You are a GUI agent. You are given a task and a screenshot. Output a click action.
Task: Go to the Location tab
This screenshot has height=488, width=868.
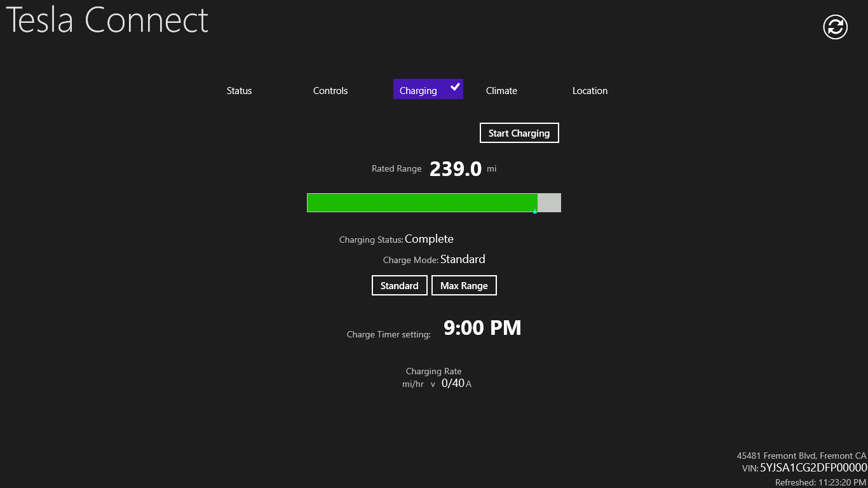point(590,91)
